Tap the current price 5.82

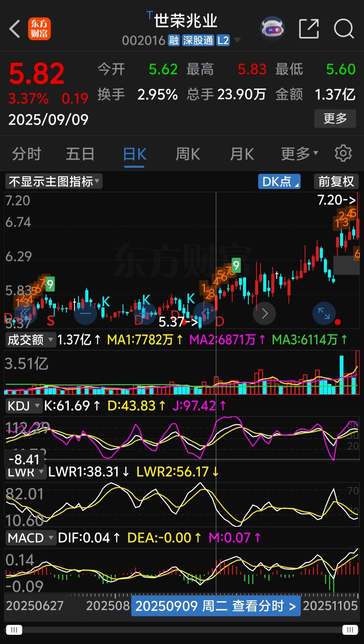click(36, 74)
